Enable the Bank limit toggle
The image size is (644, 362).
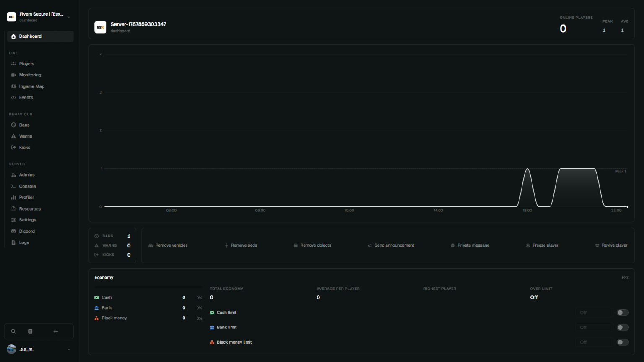(x=623, y=327)
